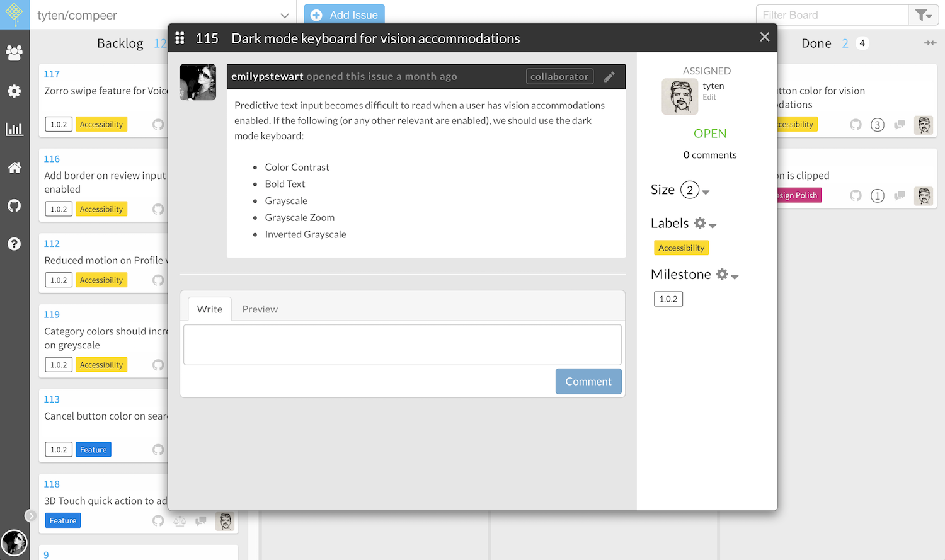
Task: Open the GitHub icon in sidebar
Action: tap(14, 205)
